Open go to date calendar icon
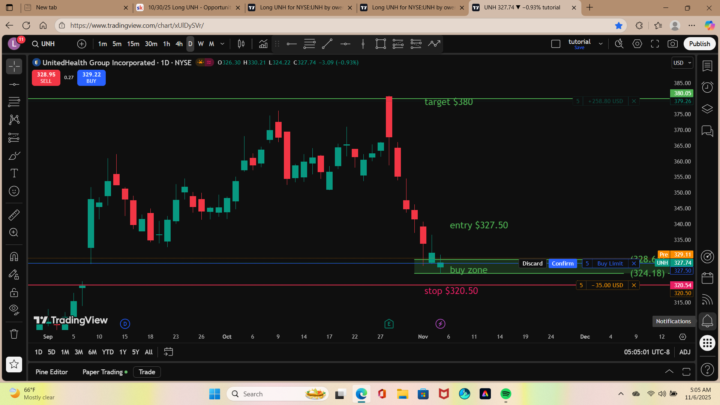The width and height of the screenshot is (720, 405). (x=169, y=352)
